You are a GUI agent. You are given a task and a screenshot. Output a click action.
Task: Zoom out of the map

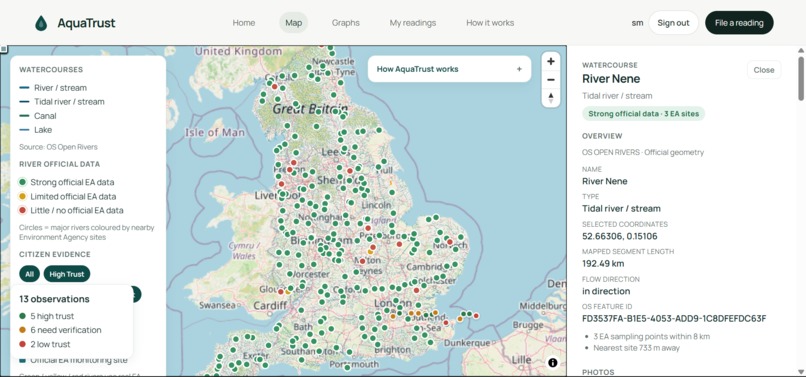[551, 80]
